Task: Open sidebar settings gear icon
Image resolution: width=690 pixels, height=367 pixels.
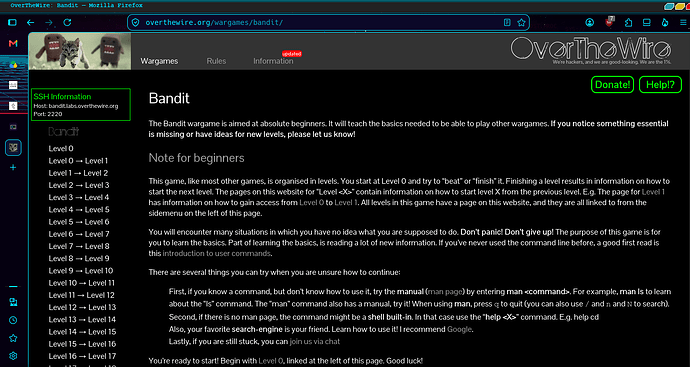Action: point(13,356)
